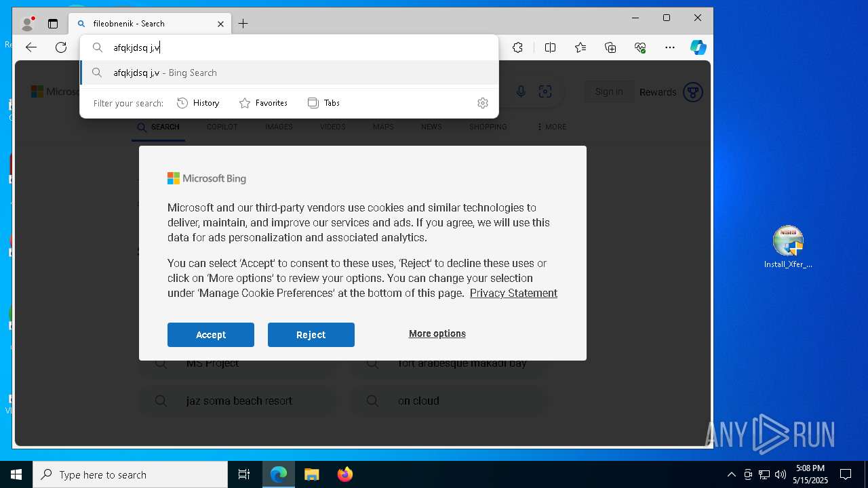Screen dimensions: 868x488
Task: Select 'afqkjdsq j.v - Bing Search' suggestion
Action: pyautogui.click(x=290, y=73)
